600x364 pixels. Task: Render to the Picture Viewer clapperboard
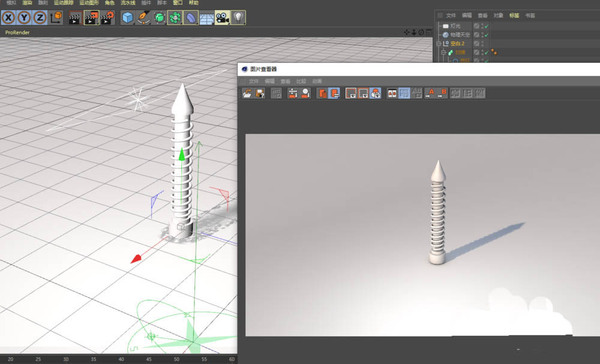pyautogui.click(x=91, y=17)
